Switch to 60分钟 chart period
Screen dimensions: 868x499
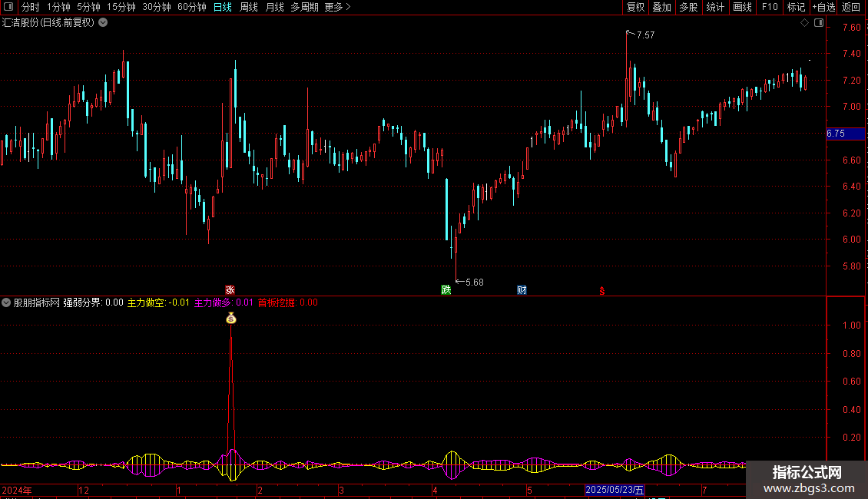pyautogui.click(x=192, y=7)
